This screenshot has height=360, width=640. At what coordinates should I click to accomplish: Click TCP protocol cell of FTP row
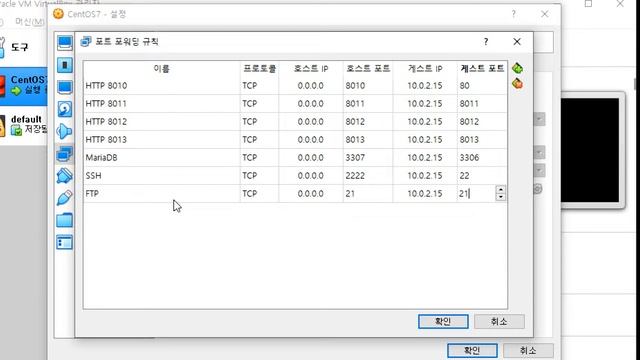coord(260,193)
